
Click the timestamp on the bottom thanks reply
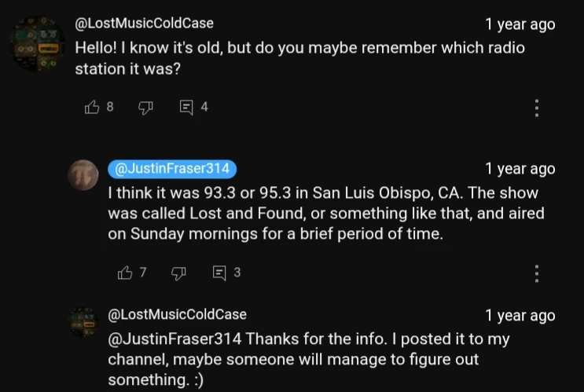point(520,315)
